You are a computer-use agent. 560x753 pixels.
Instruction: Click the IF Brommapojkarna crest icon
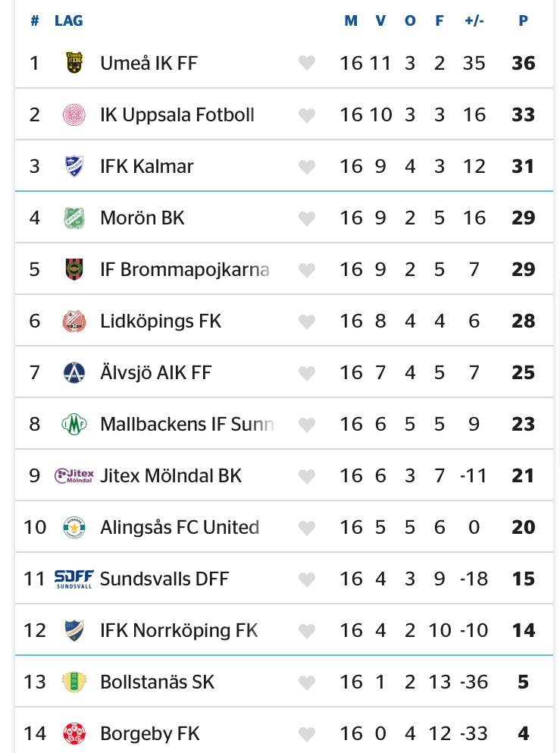(x=74, y=269)
